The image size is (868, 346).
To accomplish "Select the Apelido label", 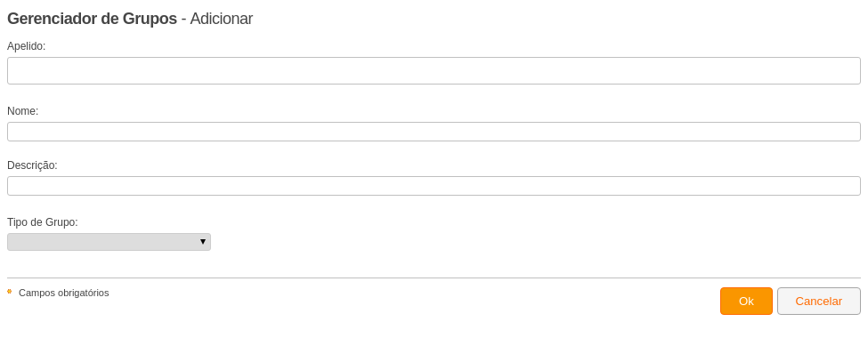I will pyautogui.click(x=26, y=46).
